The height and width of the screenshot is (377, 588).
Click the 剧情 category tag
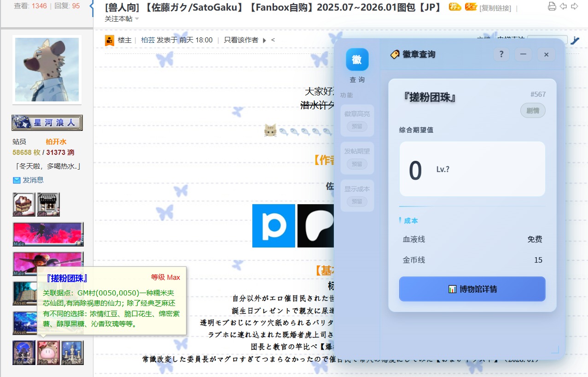[x=533, y=111]
